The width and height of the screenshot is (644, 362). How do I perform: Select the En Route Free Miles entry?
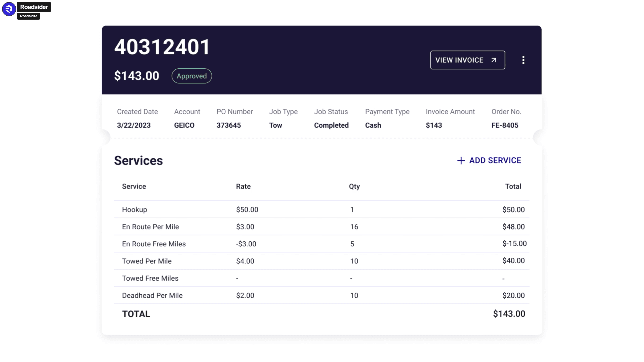click(x=154, y=244)
